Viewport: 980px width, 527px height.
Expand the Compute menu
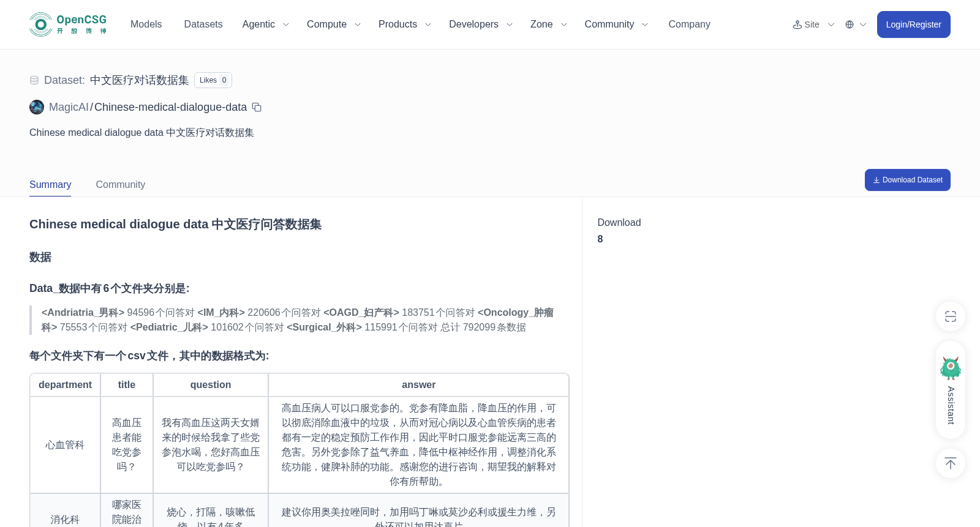tap(333, 24)
